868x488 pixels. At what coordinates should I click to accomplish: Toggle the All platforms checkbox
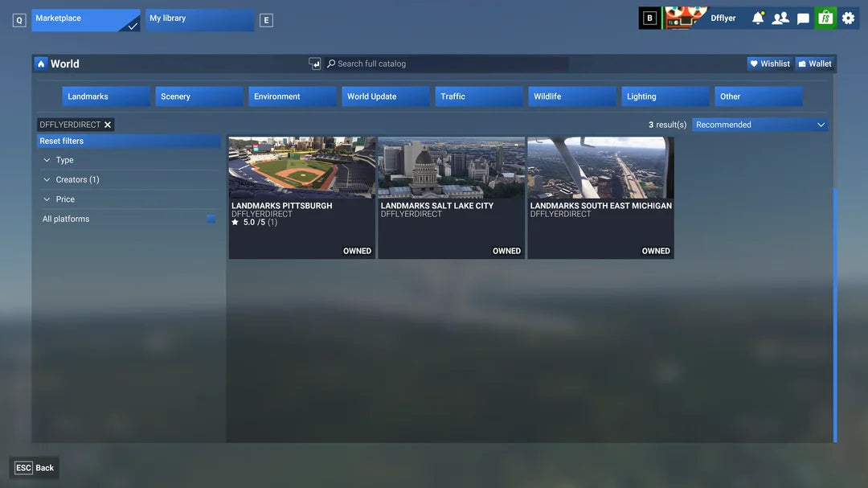(211, 219)
